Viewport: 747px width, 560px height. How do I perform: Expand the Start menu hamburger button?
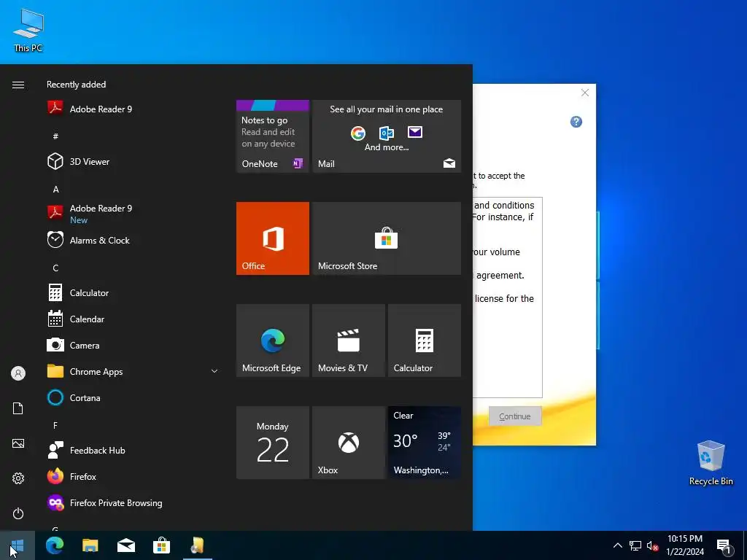click(x=18, y=85)
